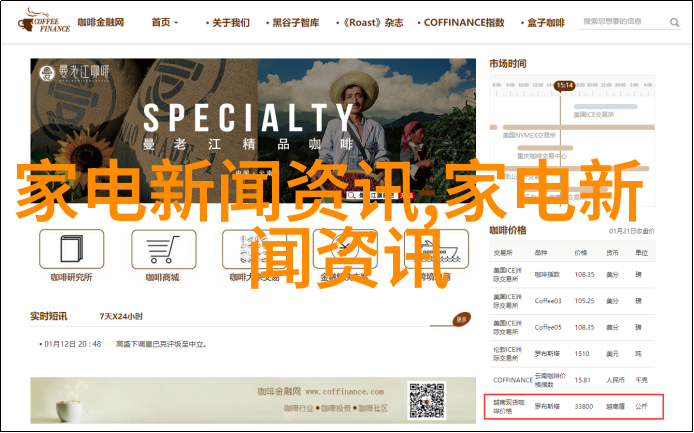This screenshot has width=694, height=433.
Task: Click the 伦敦ICE洲际交易所 exchange cell
Action: pyautogui.click(x=507, y=354)
